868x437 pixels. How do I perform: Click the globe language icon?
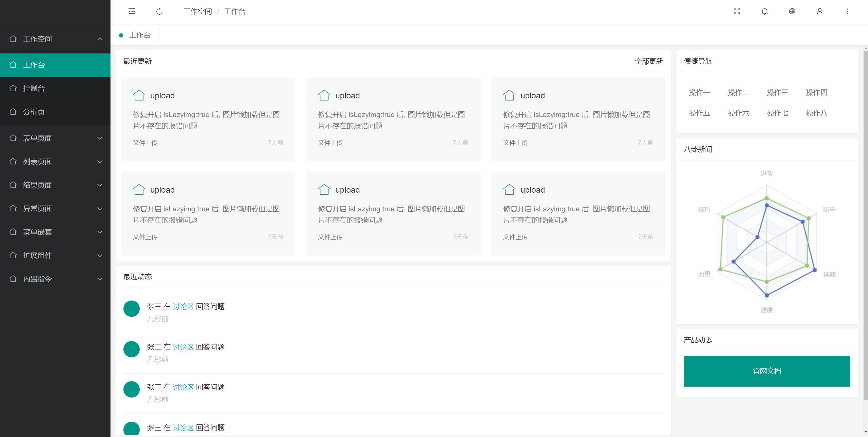[x=792, y=11]
